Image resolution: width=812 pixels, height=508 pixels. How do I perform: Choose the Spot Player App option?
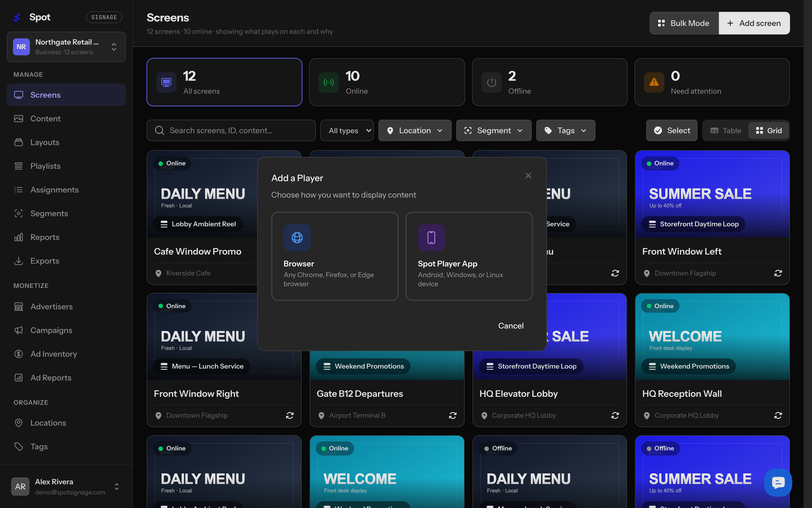click(469, 256)
